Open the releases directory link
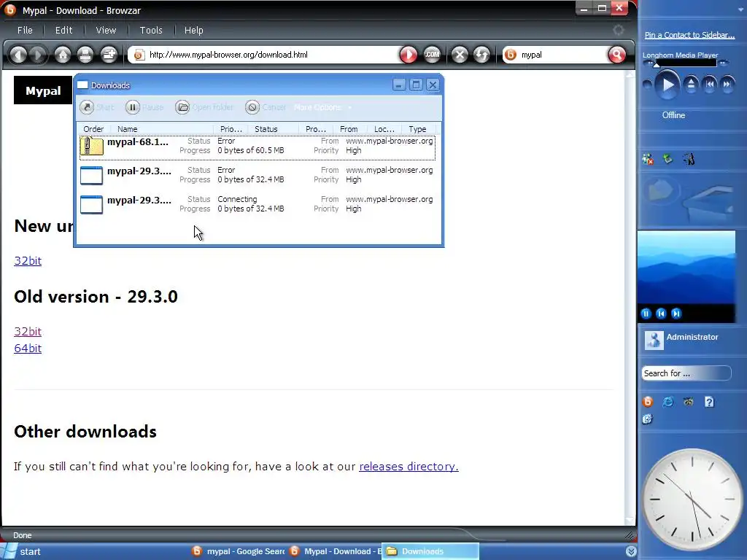Screen dimensions: 747x560 coord(409,466)
